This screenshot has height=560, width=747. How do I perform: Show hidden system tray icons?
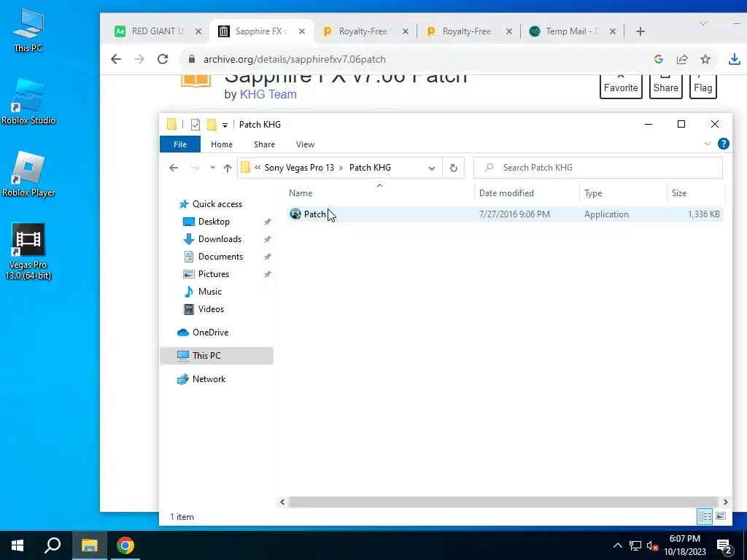[617, 545]
